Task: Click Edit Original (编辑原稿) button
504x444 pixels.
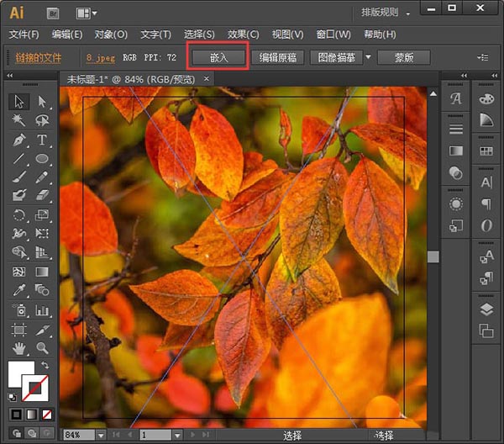Action: point(278,57)
